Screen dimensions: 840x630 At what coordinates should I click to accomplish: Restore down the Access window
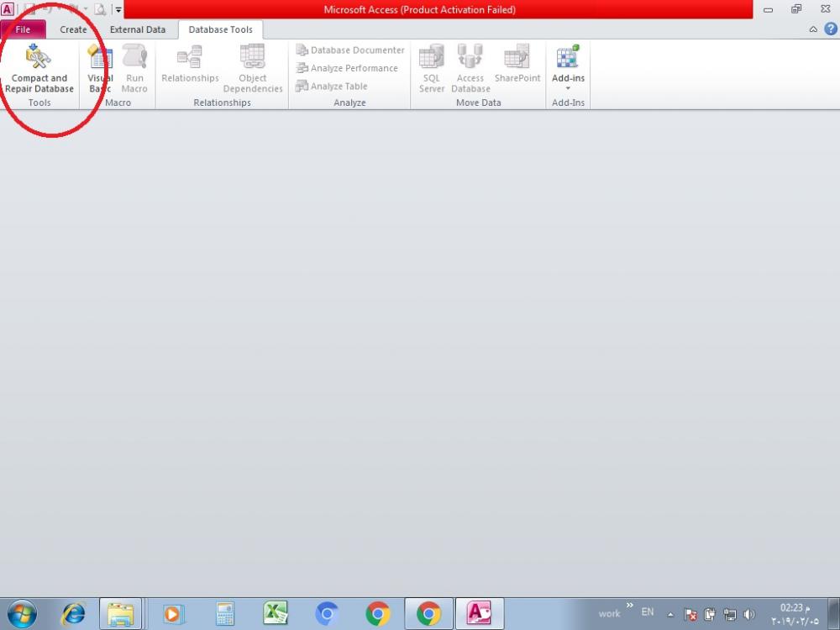796,9
